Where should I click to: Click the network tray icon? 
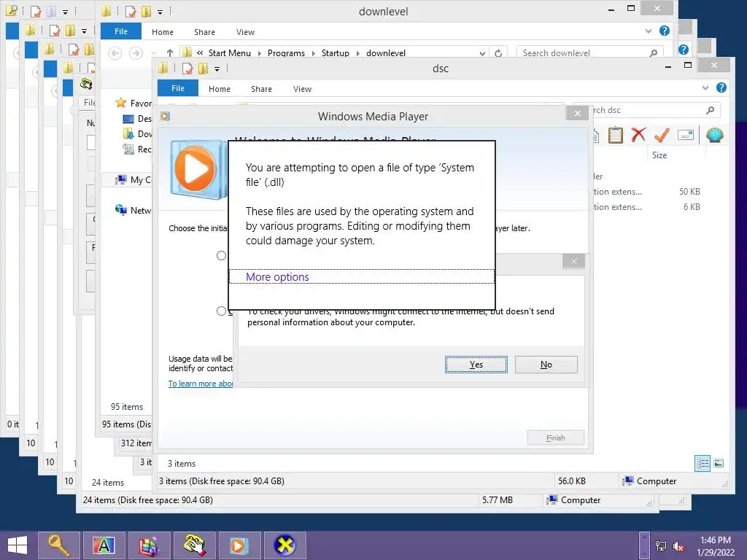[661, 546]
